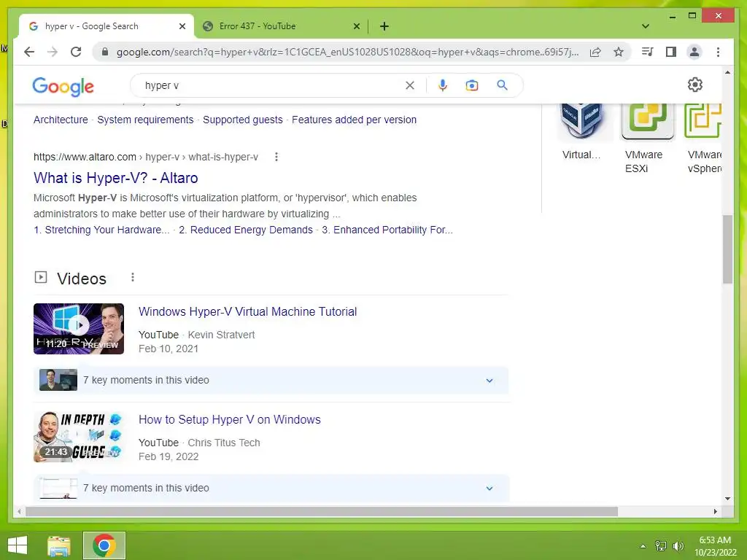Play the In Depth Guide video thumbnail
The height and width of the screenshot is (560, 747).
click(79, 437)
